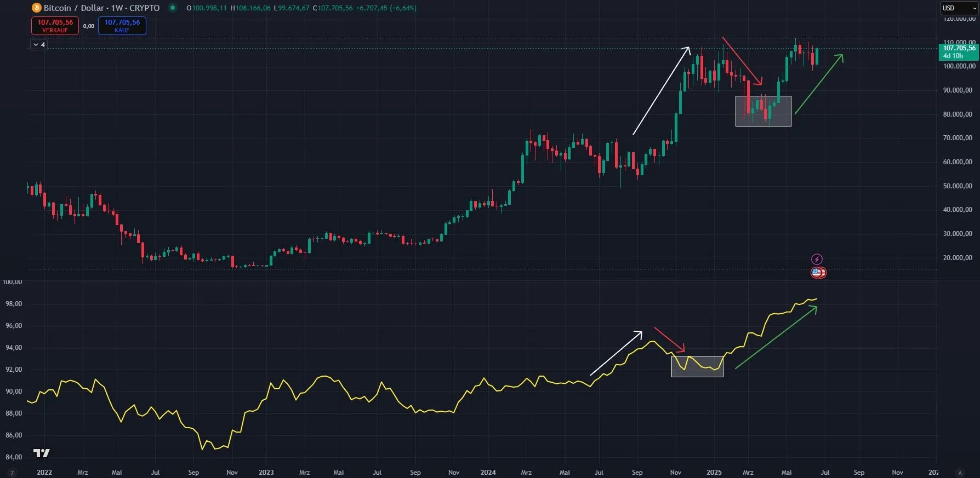Click the change value +6.707,45 (+6,64%)
Image resolution: width=980 pixels, height=478 pixels.
[x=386, y=8]
